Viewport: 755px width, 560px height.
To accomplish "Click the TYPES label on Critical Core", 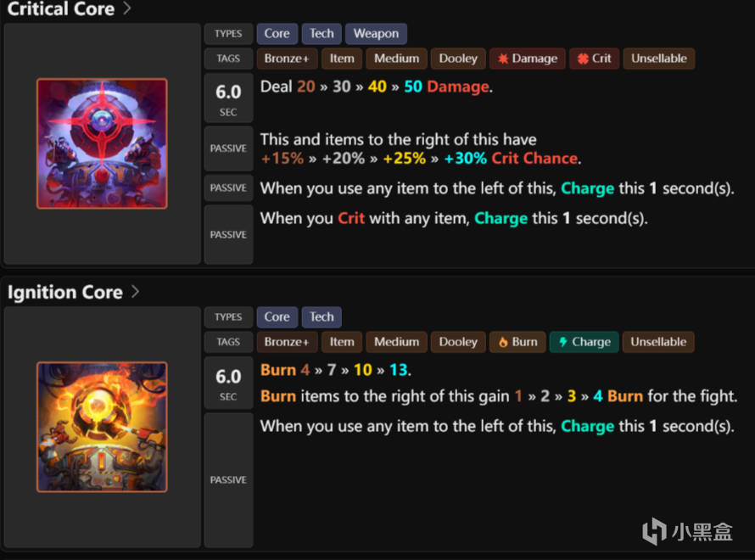I will (229, 34).
